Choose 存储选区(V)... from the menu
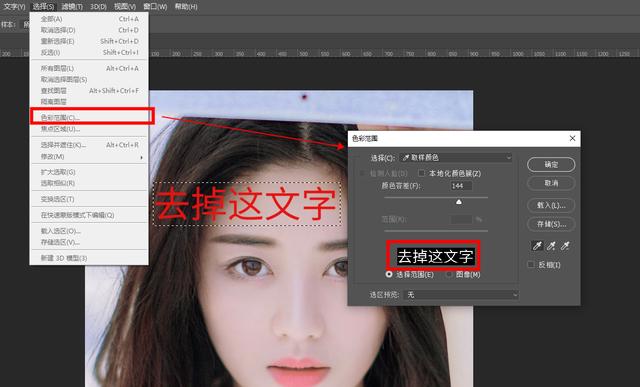This screenshot has height=387, width=640. [x=89, y=242]
